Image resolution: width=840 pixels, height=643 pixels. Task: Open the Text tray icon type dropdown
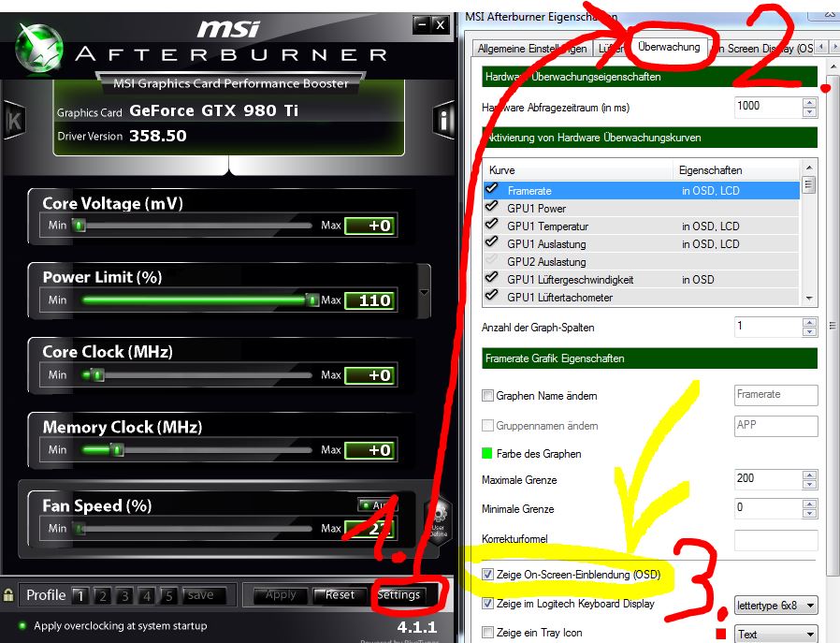click(775, 634)
